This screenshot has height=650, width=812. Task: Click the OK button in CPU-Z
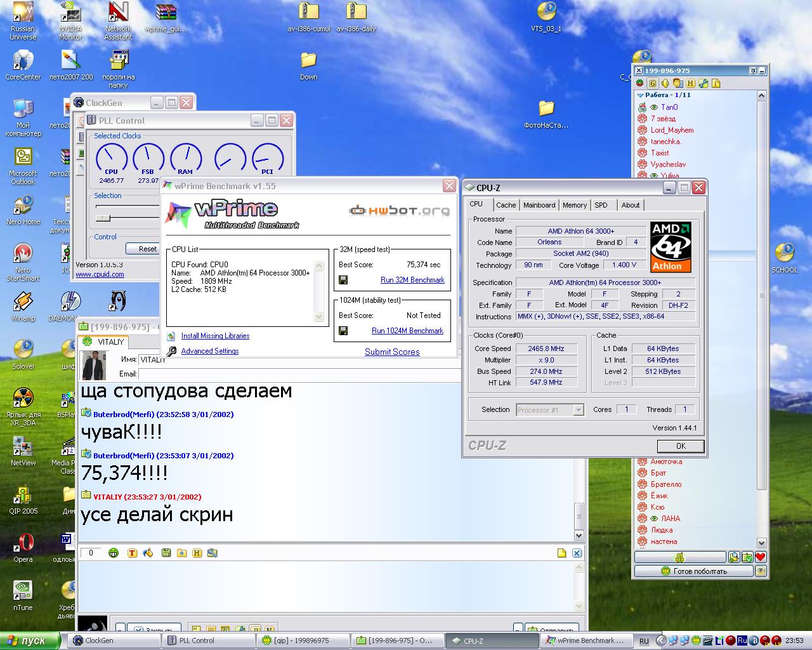(x=681, y=446)
